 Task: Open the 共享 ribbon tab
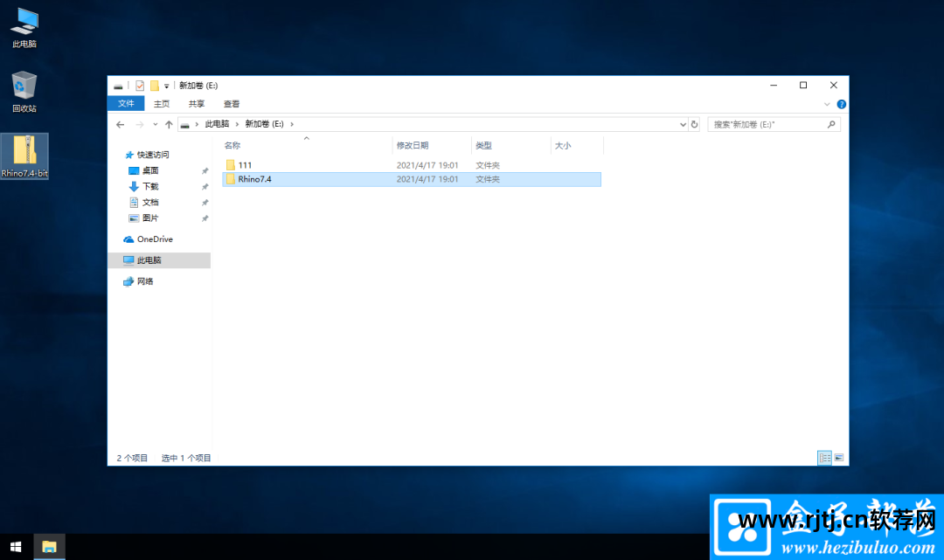197,103
